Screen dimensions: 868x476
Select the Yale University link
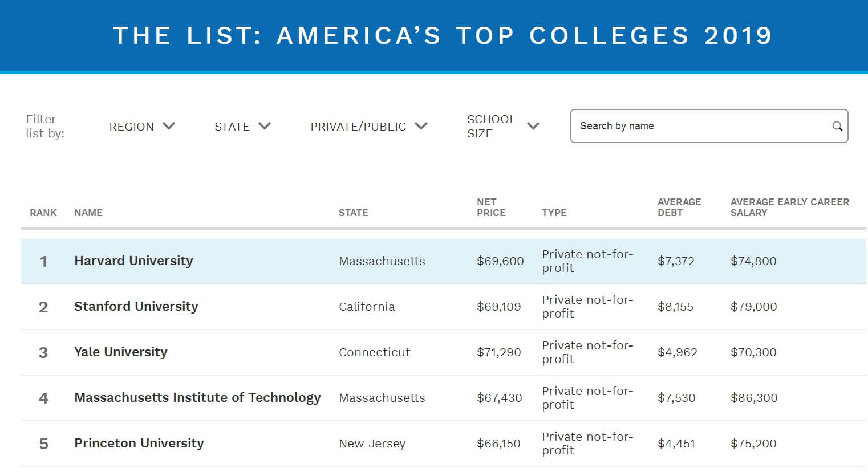pyautogui.click(x=121, y=352)
